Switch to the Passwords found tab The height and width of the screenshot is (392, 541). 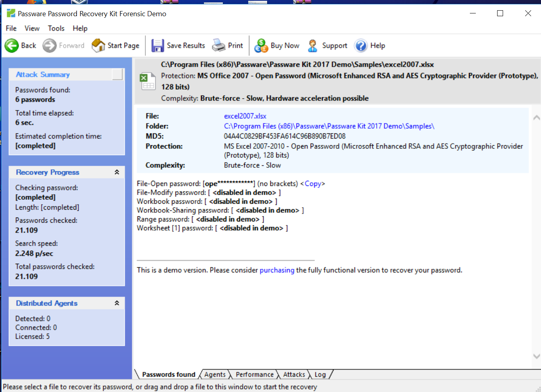(169, 375)
